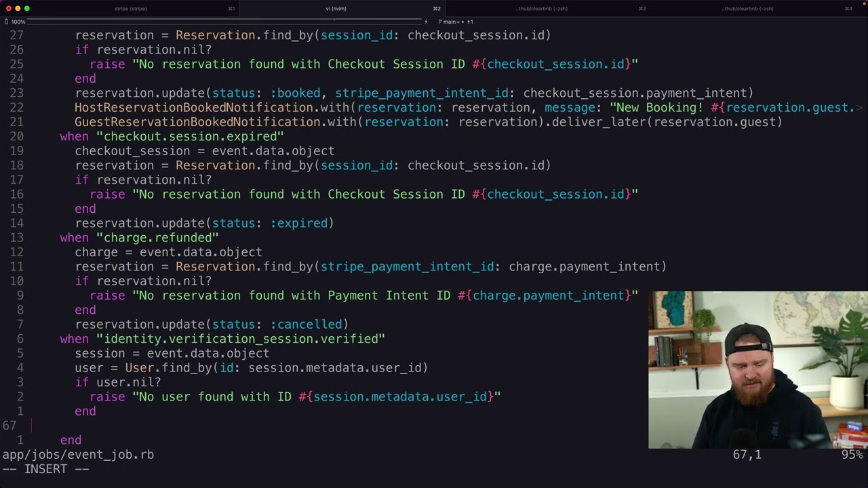Click the 'when "identity.verification_session.verified"' line
This screenshot has height=488, width=868.
(x=222, y=339)
